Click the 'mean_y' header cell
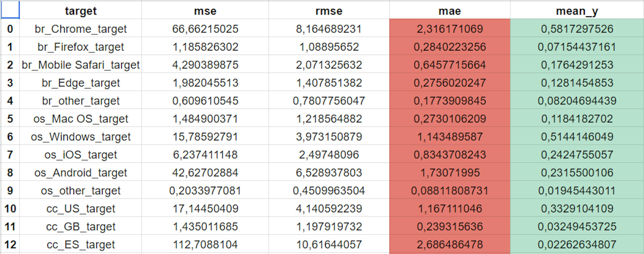 [x=577, y=11]
